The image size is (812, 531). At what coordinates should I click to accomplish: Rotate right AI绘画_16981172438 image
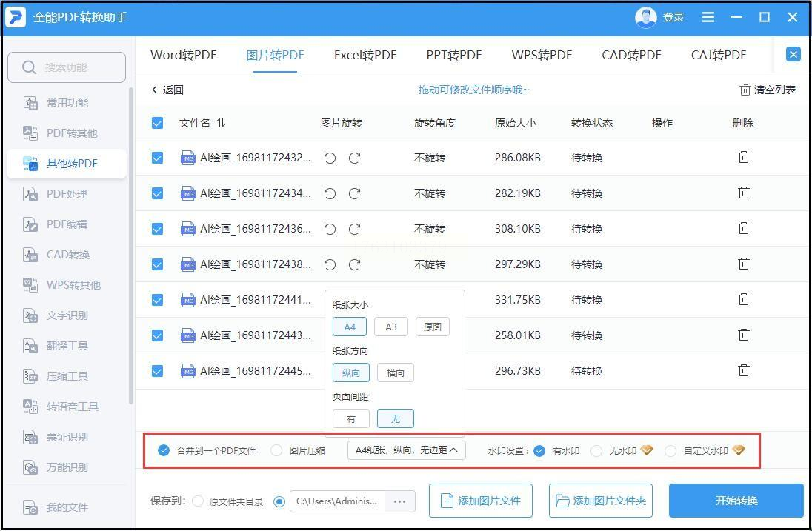click(355, 264)
